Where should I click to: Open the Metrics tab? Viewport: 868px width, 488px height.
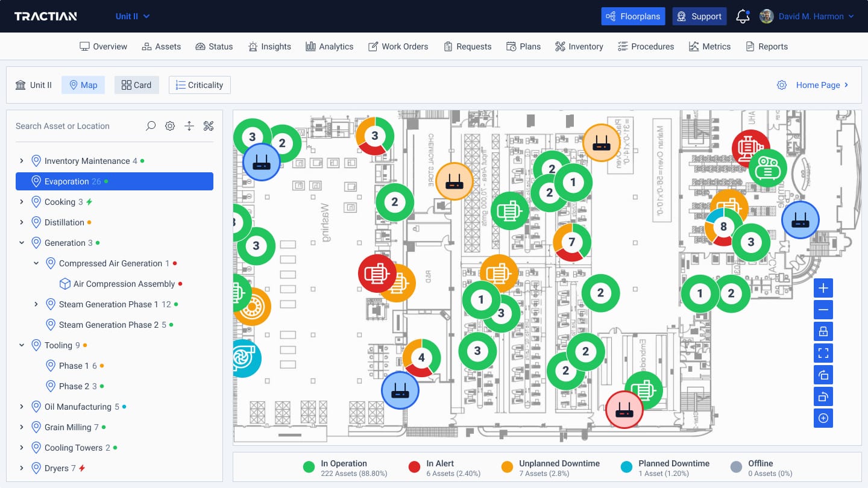point(709,46)
